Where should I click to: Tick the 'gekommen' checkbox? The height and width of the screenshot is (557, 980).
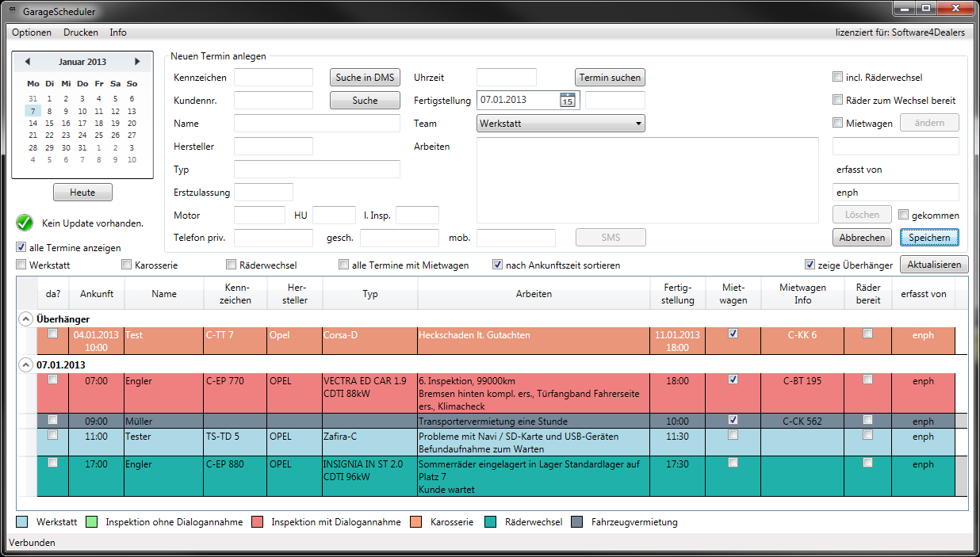tap(903, 215)
